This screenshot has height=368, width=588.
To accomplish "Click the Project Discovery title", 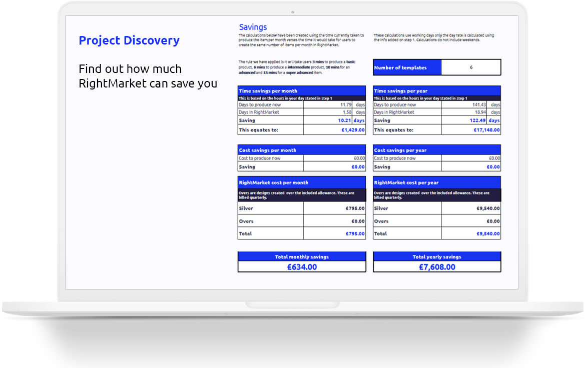I will click(x=129, y=40).
